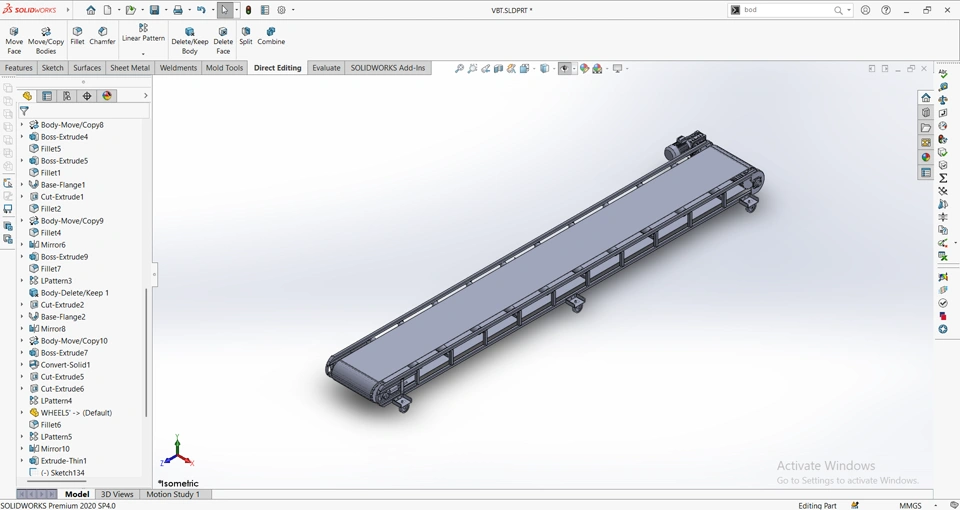The height and width of the screenshot is (510, 960).
Task: Create a New document
Action: click(107, 10)
